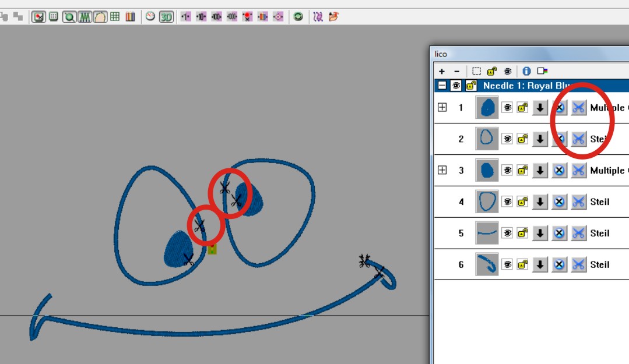Click the X tie-off button on object 4
This screenshot has height=364, width=629.
[559, 202]
